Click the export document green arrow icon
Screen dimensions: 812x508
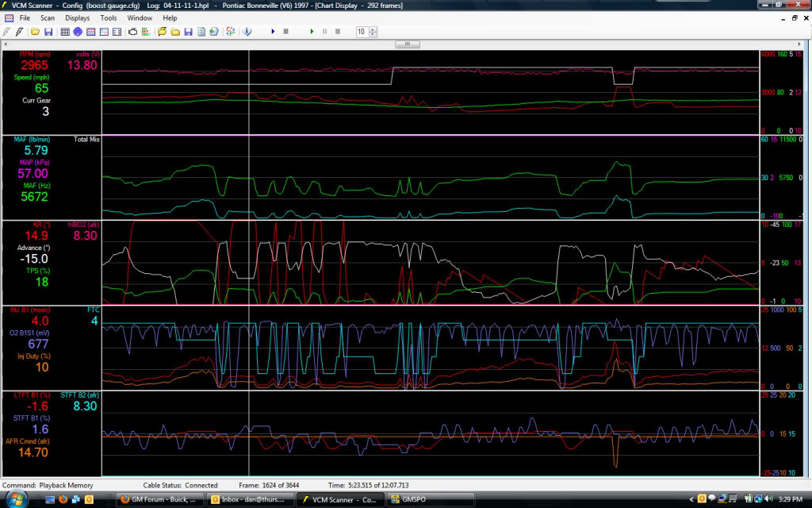click(214, 32)
